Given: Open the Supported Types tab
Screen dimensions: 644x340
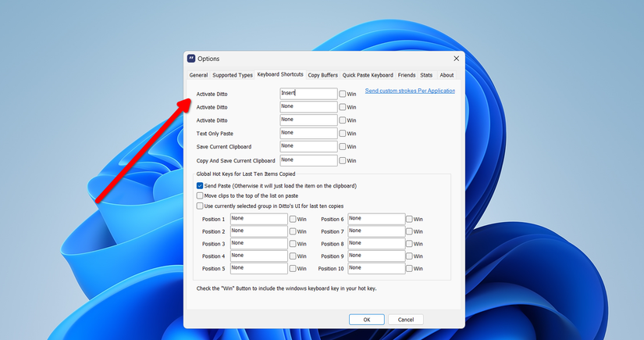Looking at the screenshot, I should coord(233,75).
